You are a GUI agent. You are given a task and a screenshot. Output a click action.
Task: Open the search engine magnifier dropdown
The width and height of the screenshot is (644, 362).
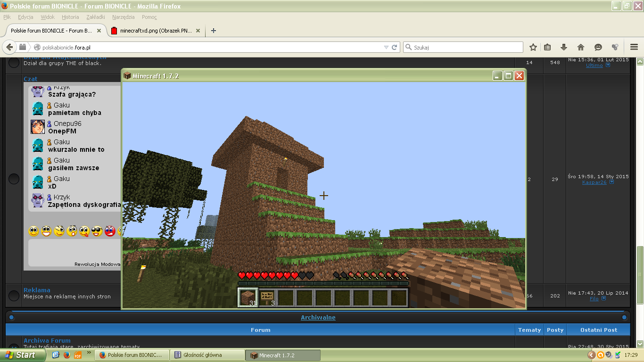click(x=410, y=47)
